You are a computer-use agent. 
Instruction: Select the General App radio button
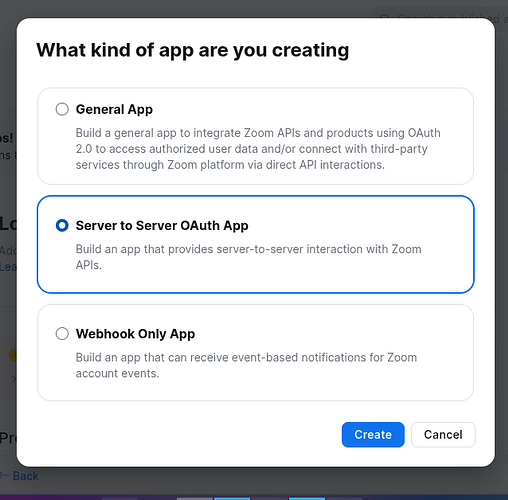(x=62, y=109)
